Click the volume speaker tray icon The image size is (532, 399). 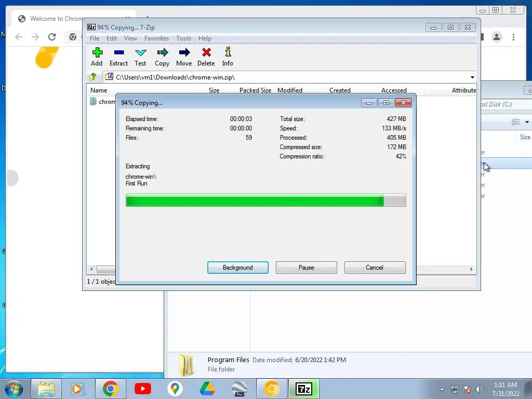(x=480, y=389)
